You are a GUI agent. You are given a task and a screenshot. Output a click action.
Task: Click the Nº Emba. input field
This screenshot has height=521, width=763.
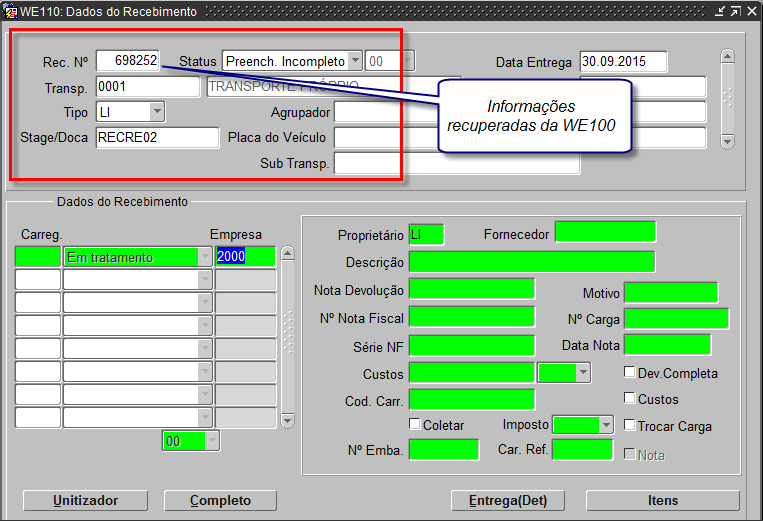[x=444, y=449]
